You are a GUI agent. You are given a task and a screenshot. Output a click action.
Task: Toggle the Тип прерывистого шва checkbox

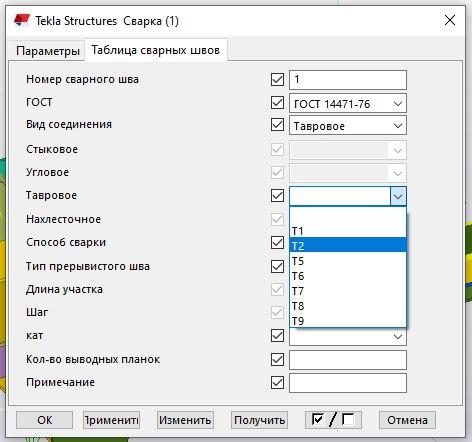pyautogui.click(x=277, y=267)
